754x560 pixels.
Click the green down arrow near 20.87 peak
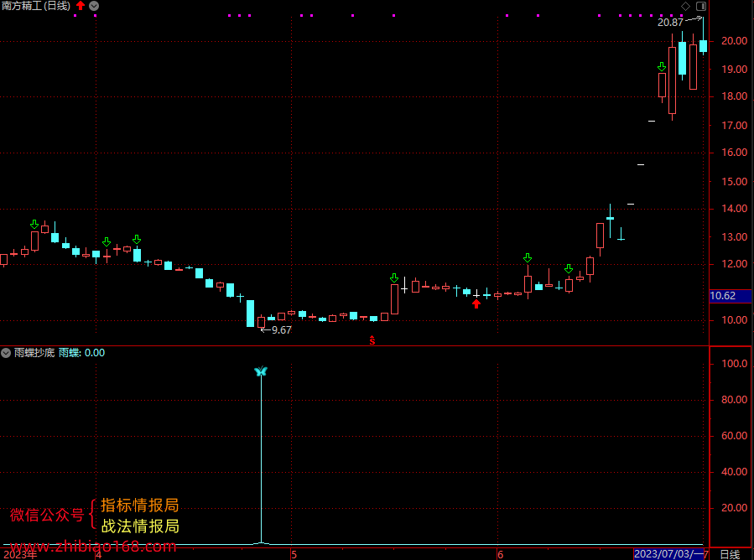[x=662, y=67]
